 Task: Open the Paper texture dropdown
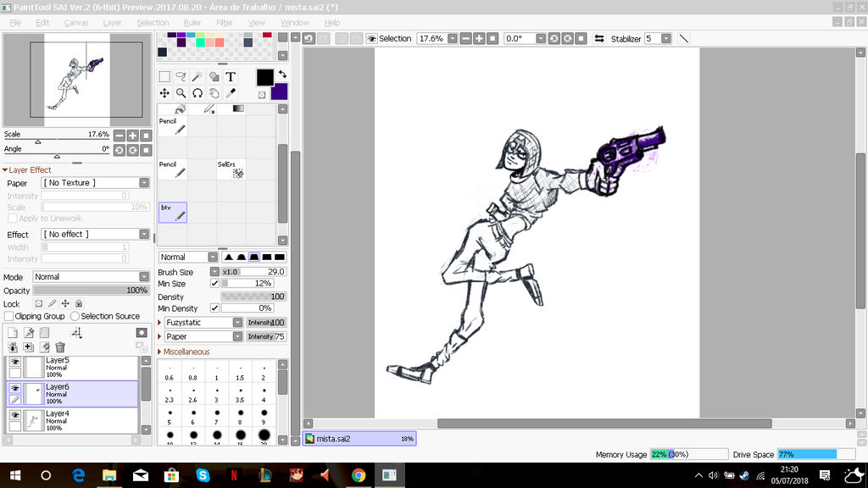point(142,183)
